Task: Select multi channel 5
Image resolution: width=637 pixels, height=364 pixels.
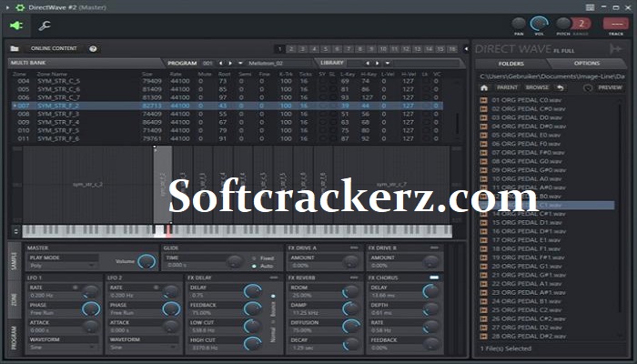Action: click(x=326, y=49)
